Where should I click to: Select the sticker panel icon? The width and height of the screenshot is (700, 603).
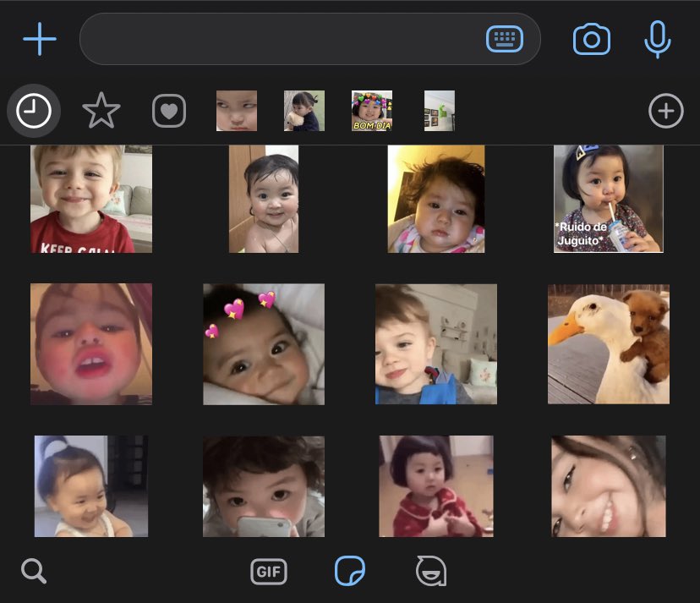(350, 571)
